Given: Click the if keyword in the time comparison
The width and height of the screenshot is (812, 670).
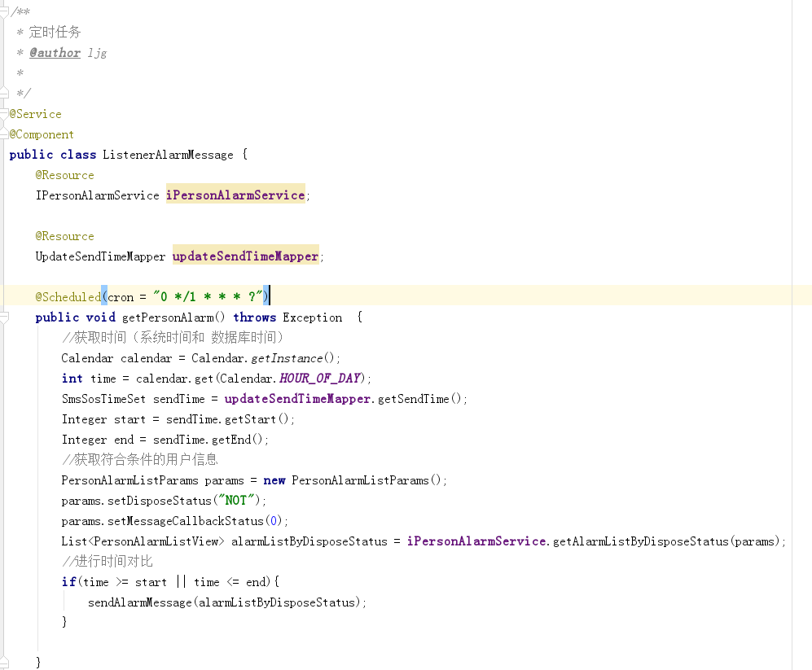Looking at the screenshot, I should point(68,582).
